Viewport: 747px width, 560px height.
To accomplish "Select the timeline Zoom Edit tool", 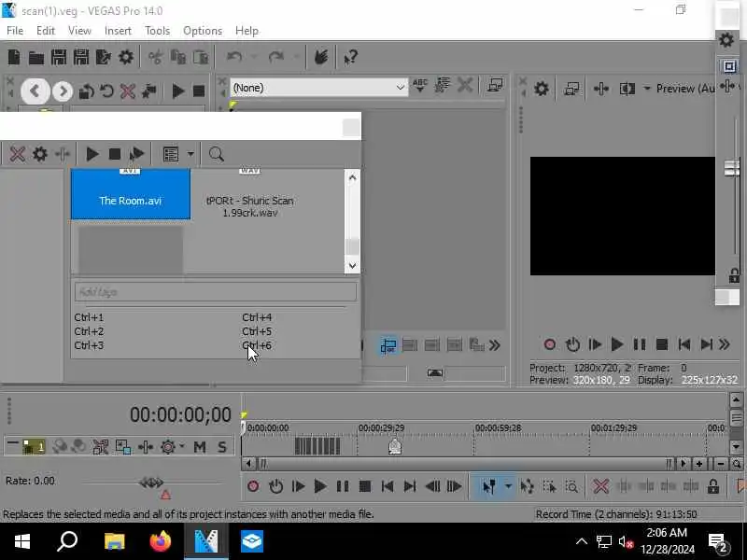I will tap(571, 486).
